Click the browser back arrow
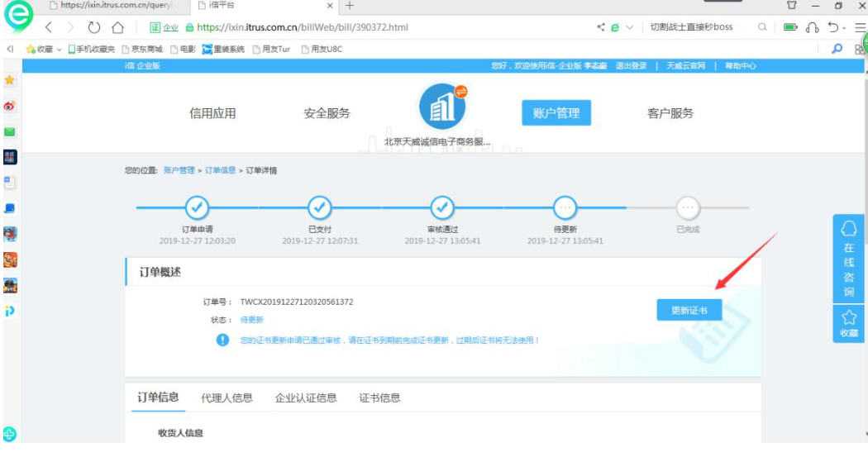 click(x=49, y=27)
